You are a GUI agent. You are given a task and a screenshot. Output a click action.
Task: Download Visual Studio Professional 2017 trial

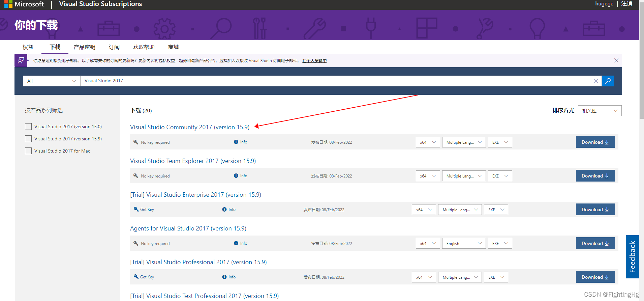(x=595, y=277)
